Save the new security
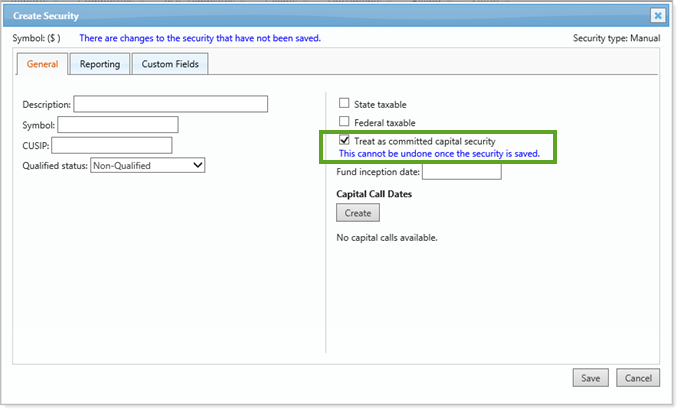This screenshot has width=680, height=412. (590, 378)
